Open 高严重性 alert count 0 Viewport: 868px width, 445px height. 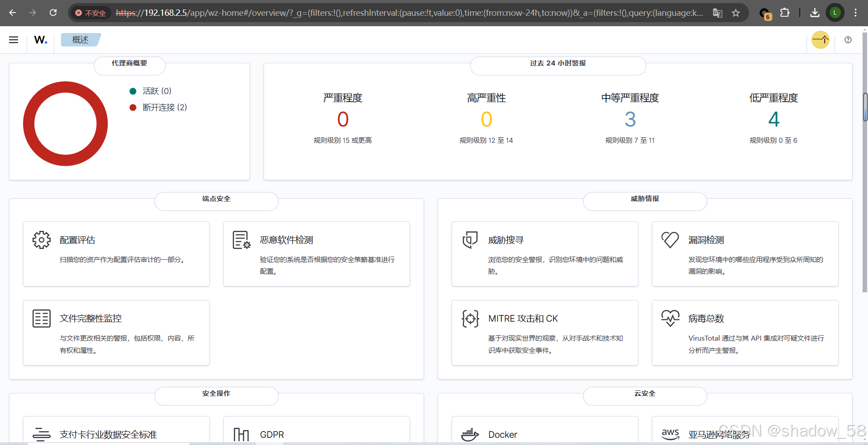coord(486,120)
